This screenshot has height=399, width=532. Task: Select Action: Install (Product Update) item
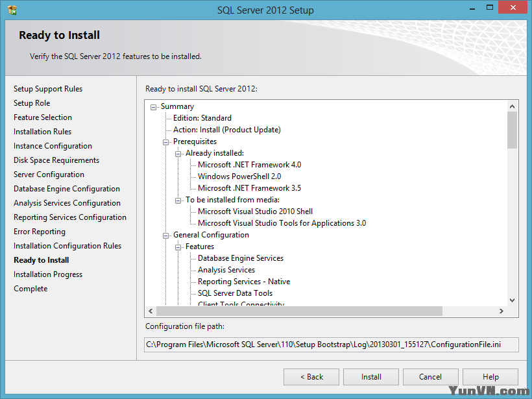tap(227, 130)
